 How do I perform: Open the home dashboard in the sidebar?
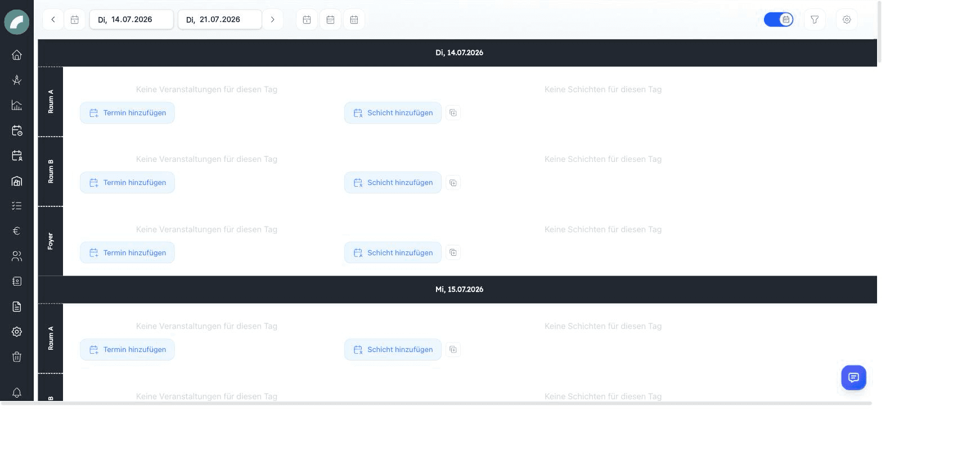(x=17, y=55)
